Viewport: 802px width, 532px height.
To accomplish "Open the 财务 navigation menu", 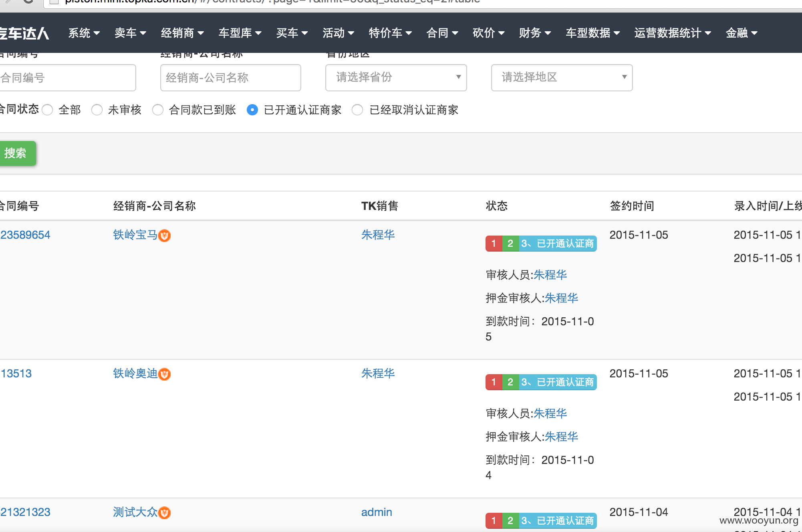I will coord(535,33).
